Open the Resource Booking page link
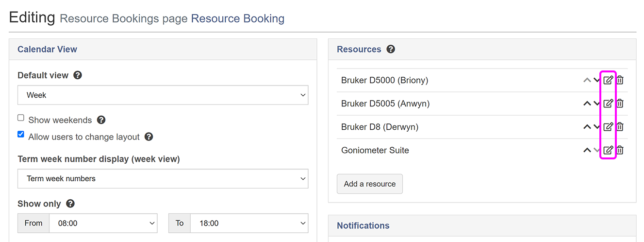Image resolution: width=644 pixels, height=242 pixels. pos(237,19)
